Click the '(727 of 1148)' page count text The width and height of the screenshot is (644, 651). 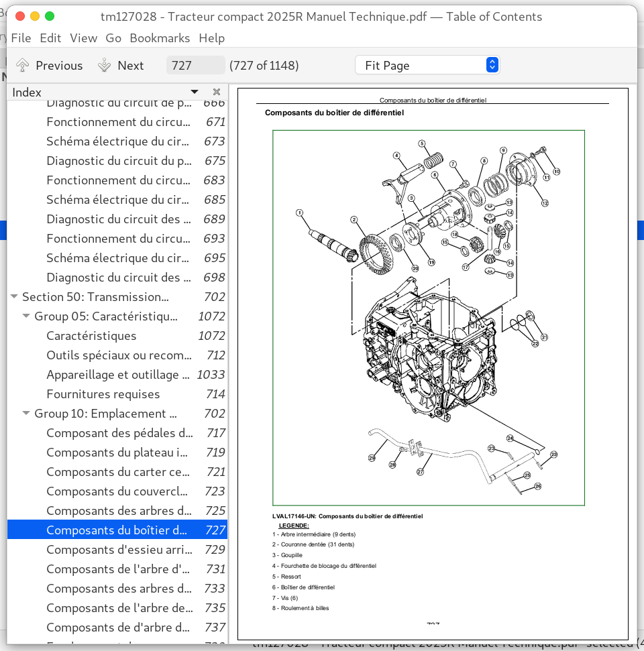pyautogui.click(x=264, y=66)
